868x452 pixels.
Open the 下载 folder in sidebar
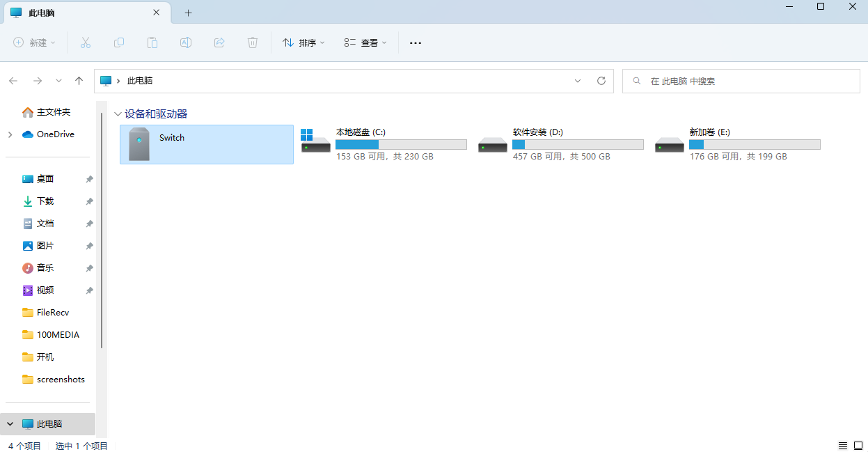click(45, 201)
